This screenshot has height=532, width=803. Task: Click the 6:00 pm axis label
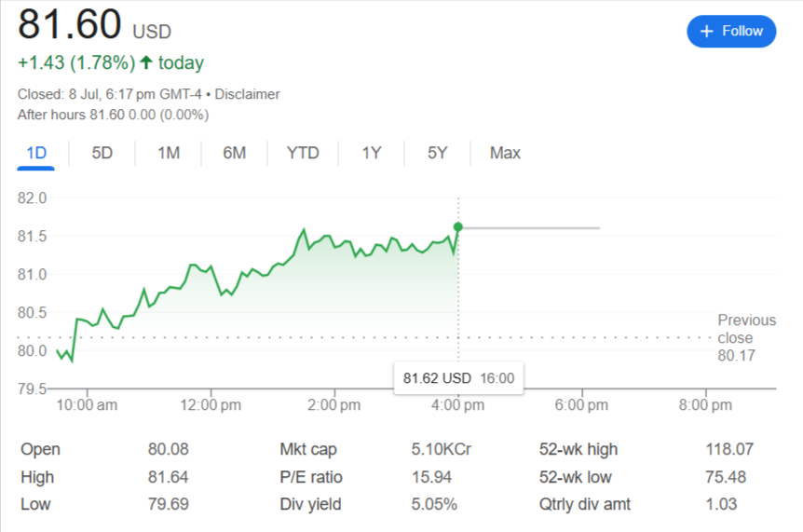click(x=582, y=405)
